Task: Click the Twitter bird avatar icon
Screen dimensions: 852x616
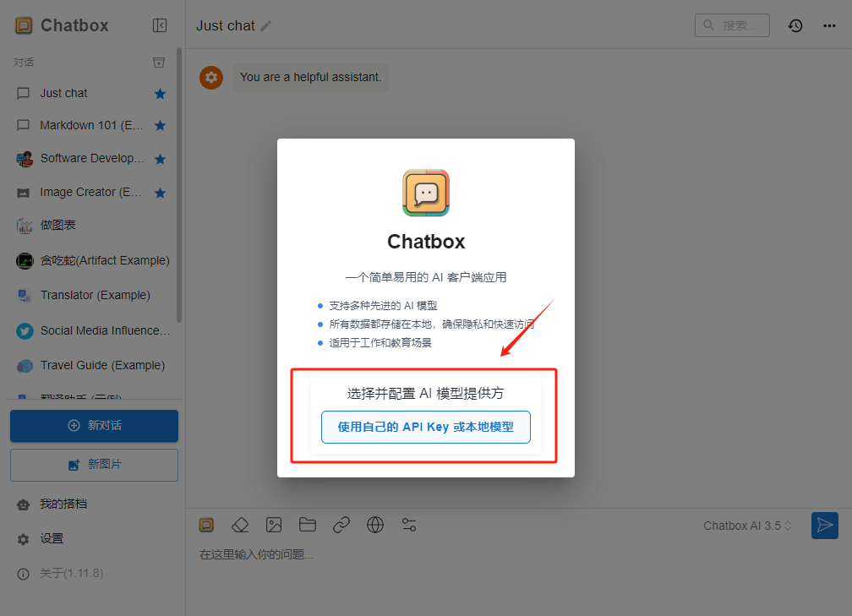Action: pyautogui.click(x=25, y=331)
